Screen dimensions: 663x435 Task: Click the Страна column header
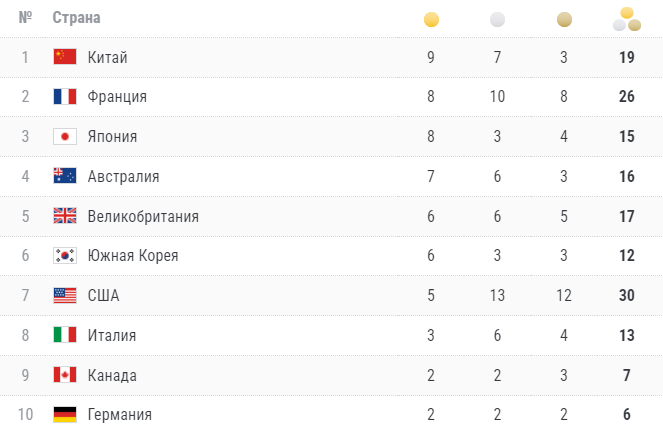click(x=77, y=18)
